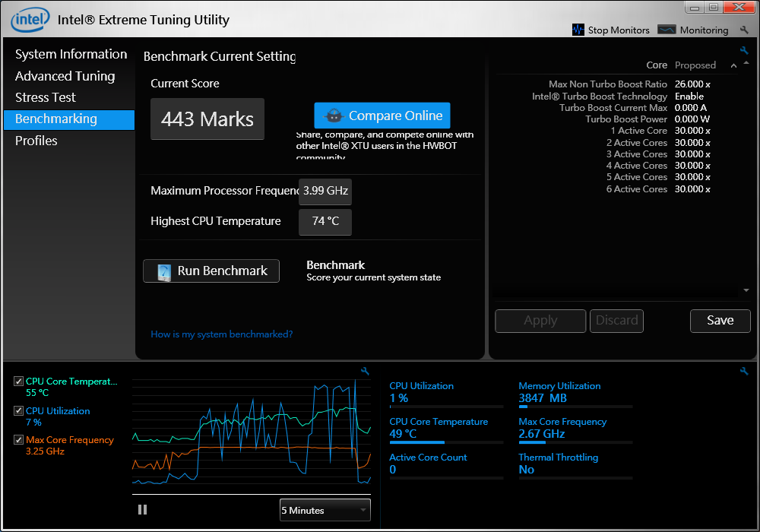Click 2 Active Cores row
Screen dimensions: 760x532
(658, 143)
